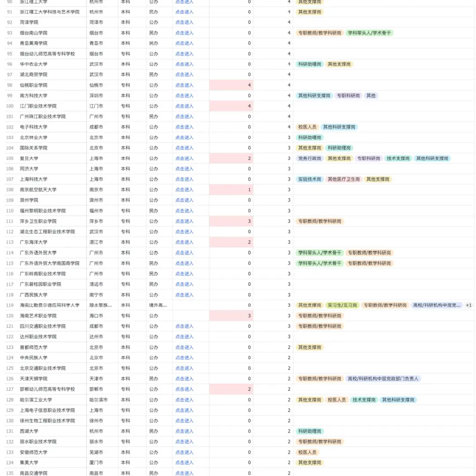Viewport: 476px width, 476px height.
Task: Select the school name cell 滁州学院
Action: point(52,200)
